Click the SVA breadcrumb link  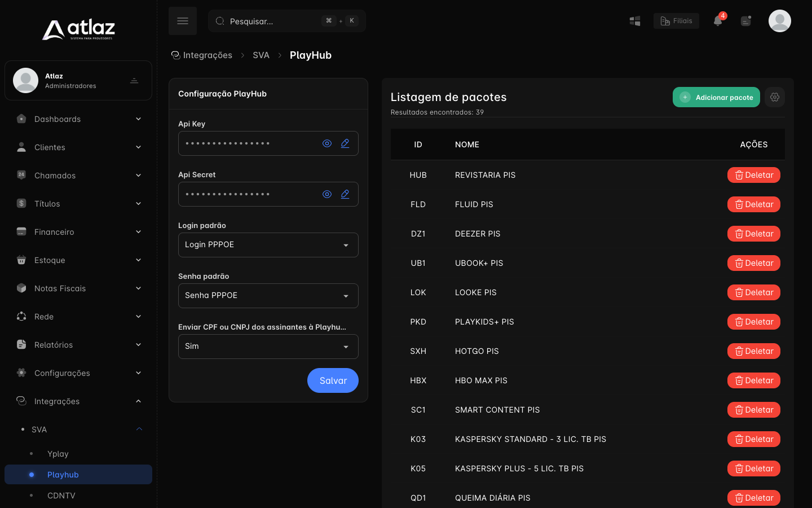[x=261, y=55]
